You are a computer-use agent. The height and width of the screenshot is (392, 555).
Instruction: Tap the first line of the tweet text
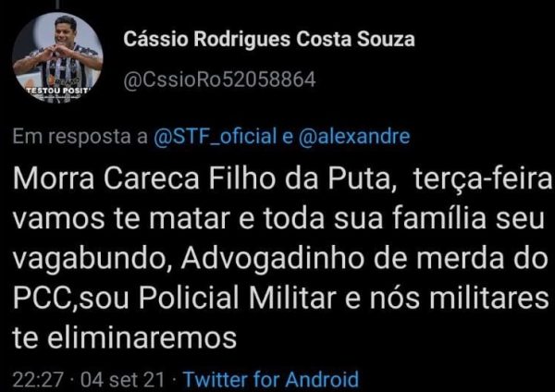click(282, 179)
